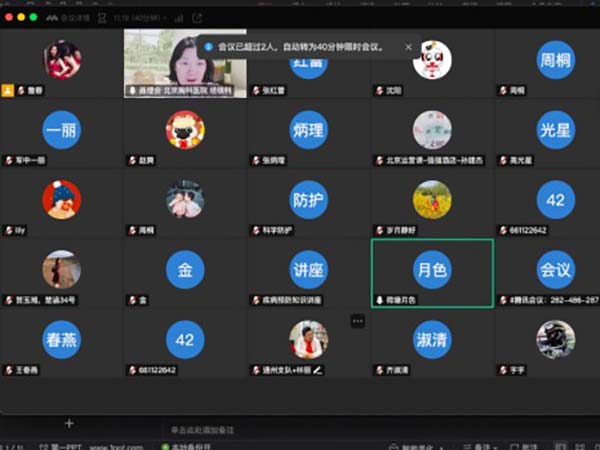Click the 讲座 participant avatar
This screenshot has height=450, width=600.
(x=308, y=269)
